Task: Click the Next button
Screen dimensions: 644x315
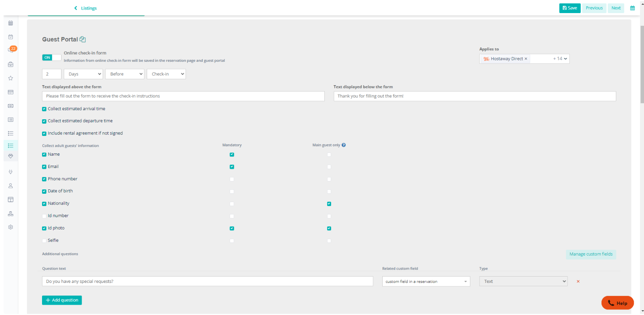Action: (616, 8)
